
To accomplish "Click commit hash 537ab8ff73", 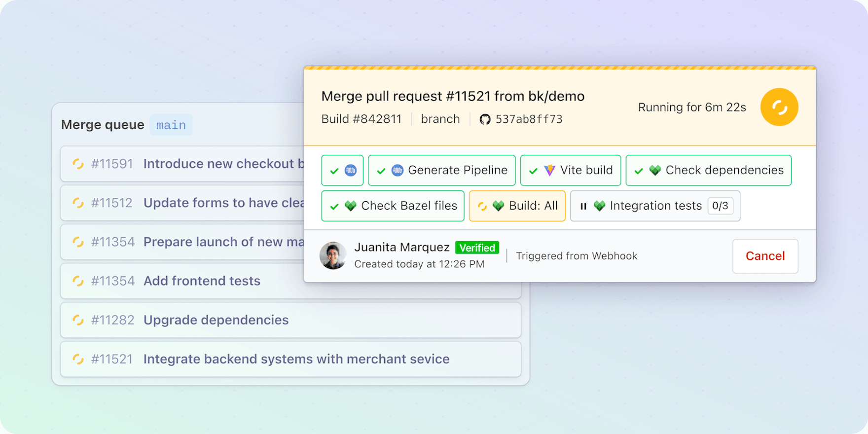I will coord(529,119).
